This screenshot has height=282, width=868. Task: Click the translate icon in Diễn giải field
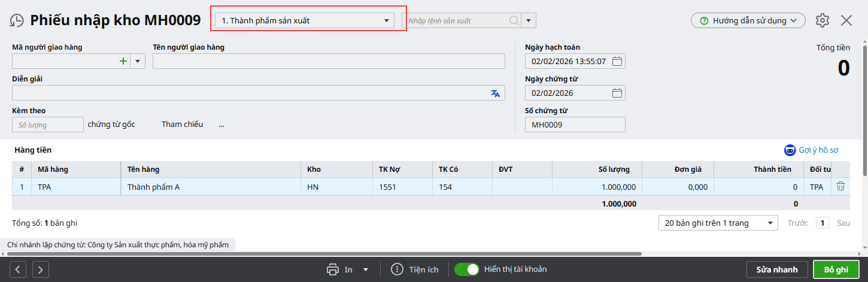495,93
